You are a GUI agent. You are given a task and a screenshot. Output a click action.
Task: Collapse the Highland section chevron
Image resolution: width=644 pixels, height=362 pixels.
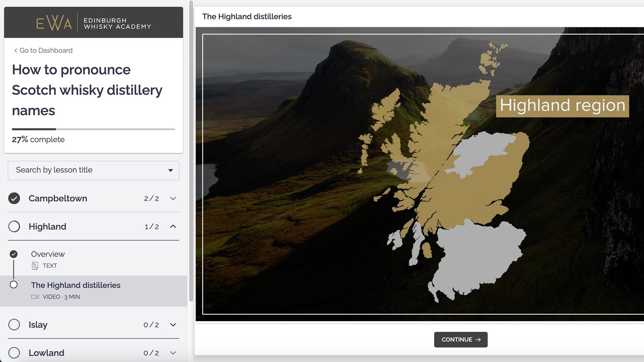[x=173, y=227]
